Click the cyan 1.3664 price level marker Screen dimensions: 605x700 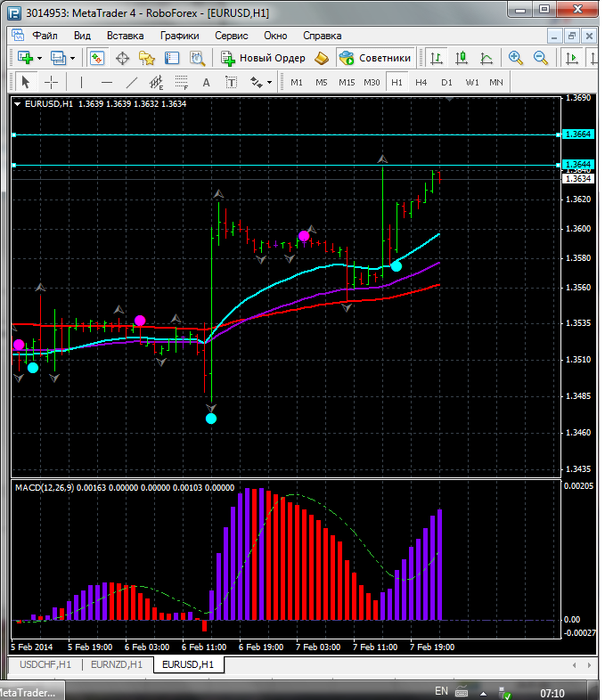pos(577,134)
